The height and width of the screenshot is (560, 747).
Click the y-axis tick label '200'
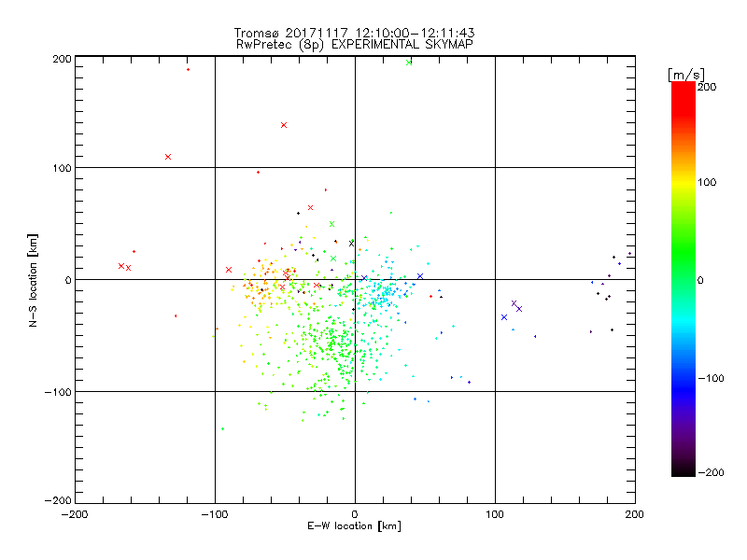pos(62,59)
